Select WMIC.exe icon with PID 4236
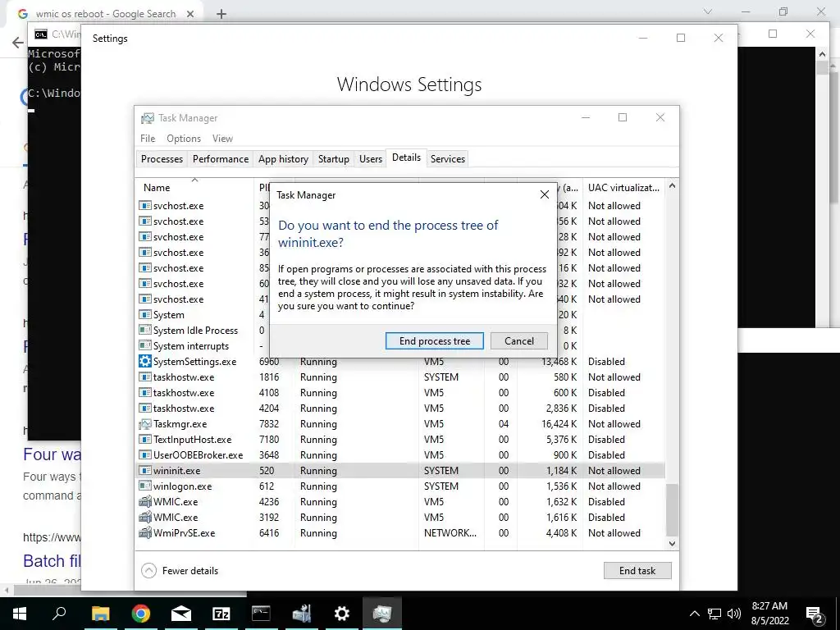 coord(144,502)
